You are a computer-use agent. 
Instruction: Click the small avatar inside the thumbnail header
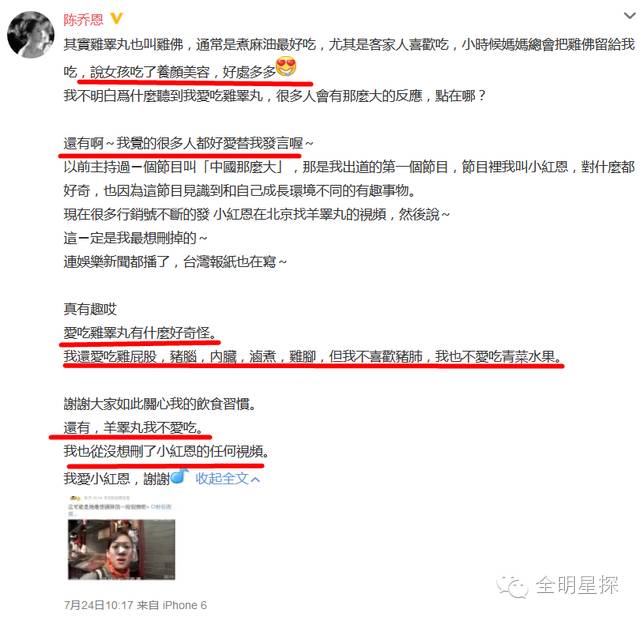point(74,499)
